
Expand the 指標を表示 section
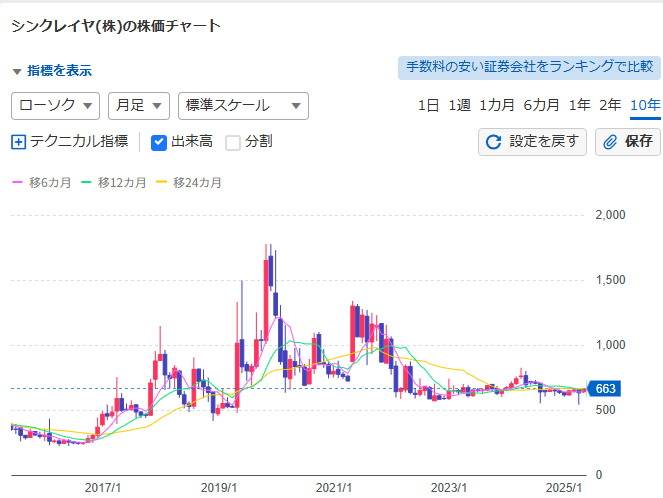(52, 71)
